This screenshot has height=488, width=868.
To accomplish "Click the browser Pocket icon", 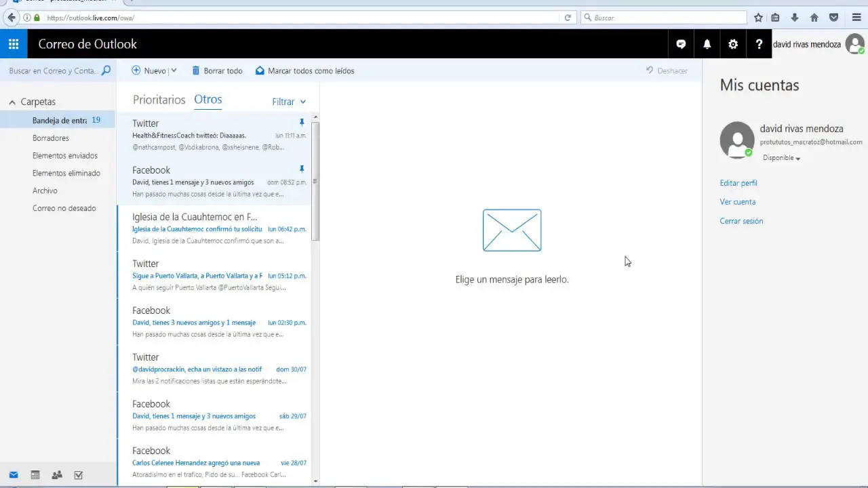I will (x=834, y=18).
